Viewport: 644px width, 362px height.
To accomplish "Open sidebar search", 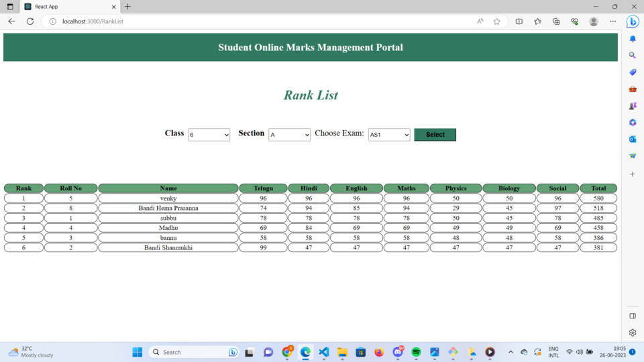I will pos(633,56).
